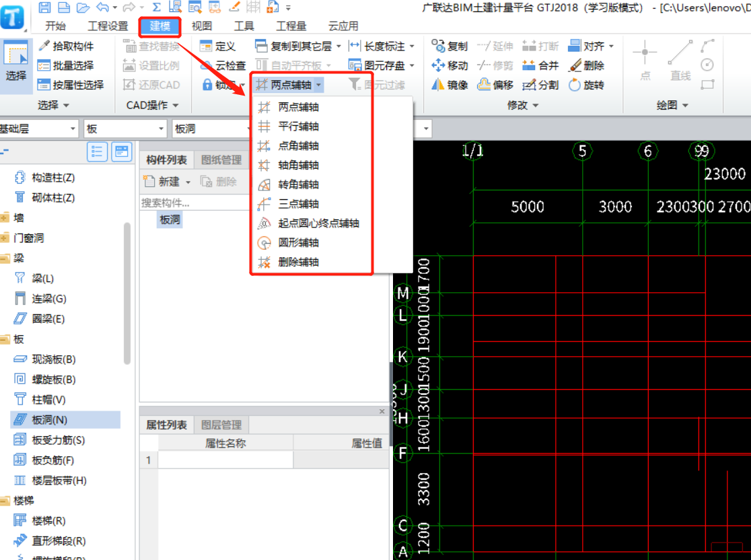Choose 起点圆心终点辅轴 menu entry
Image resolution: width=751 pixels, height=560 pixels.
coord(318,223)
